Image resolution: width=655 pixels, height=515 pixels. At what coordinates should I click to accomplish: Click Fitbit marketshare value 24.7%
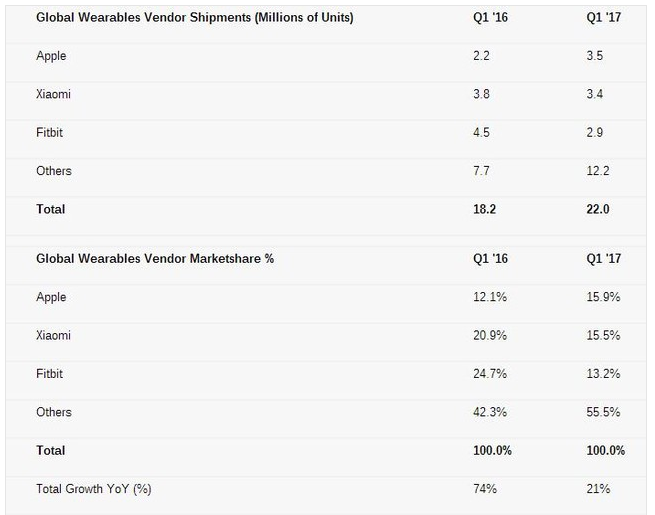(490, 373)
